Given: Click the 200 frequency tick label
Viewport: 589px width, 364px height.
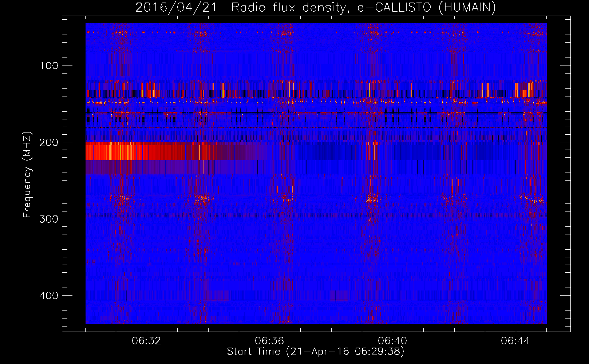Looking at the screenshot, I should tap(49, 142).
